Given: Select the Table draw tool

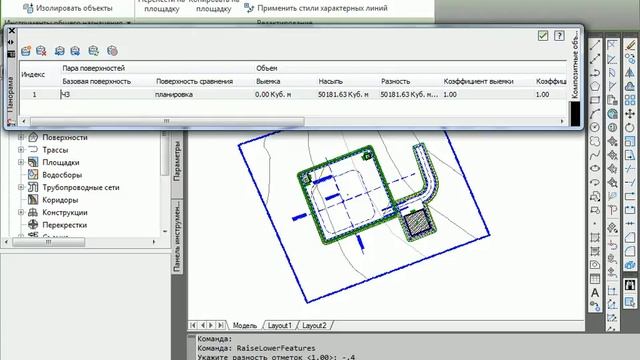Looking at the screenshot, I should tap(595, 279).
